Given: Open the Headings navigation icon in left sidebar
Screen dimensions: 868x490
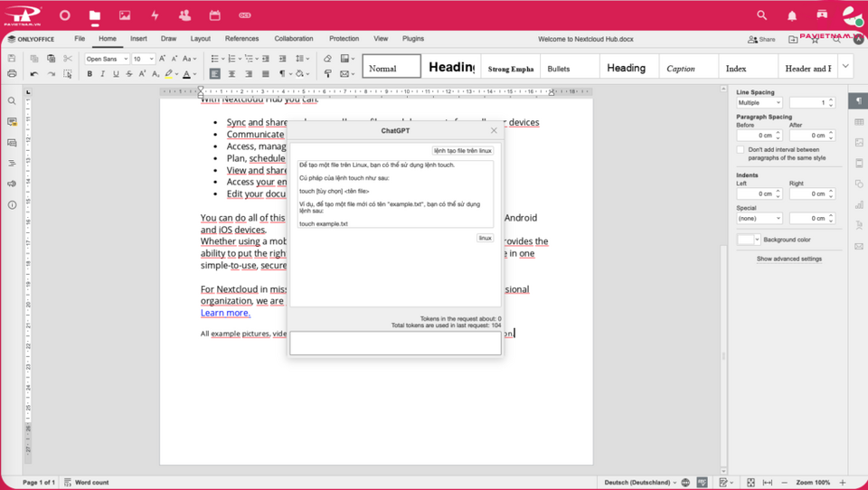Looking at the screenshot, I should click(x=12, y=164).
